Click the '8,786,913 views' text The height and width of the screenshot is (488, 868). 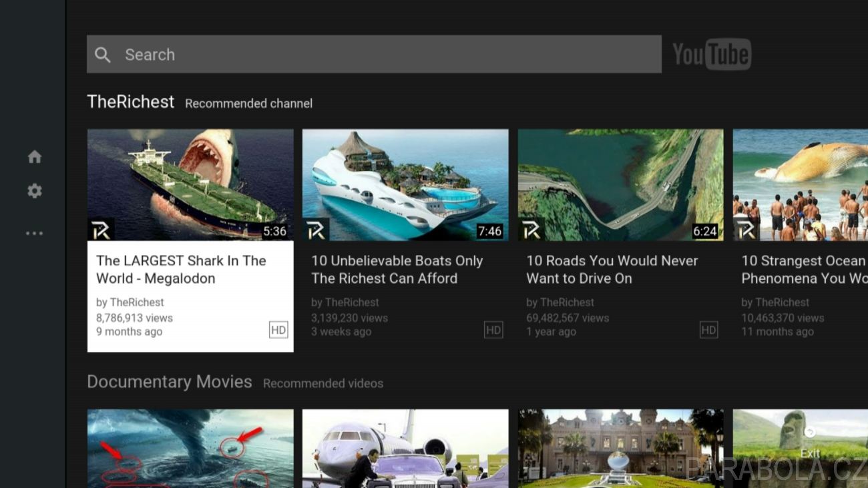tap(134, 318)
